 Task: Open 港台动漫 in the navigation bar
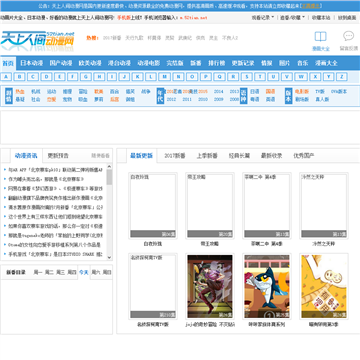click(x=119, y=63)
